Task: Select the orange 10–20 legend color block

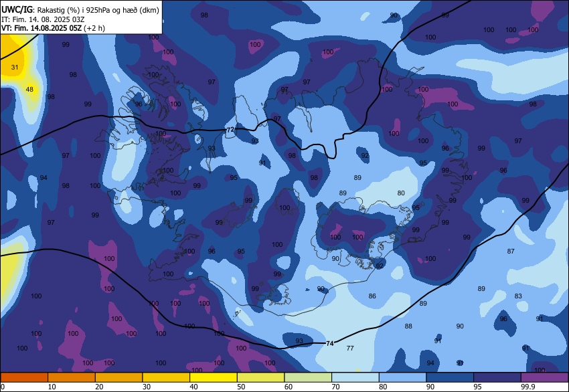Action: pos(72,377)
